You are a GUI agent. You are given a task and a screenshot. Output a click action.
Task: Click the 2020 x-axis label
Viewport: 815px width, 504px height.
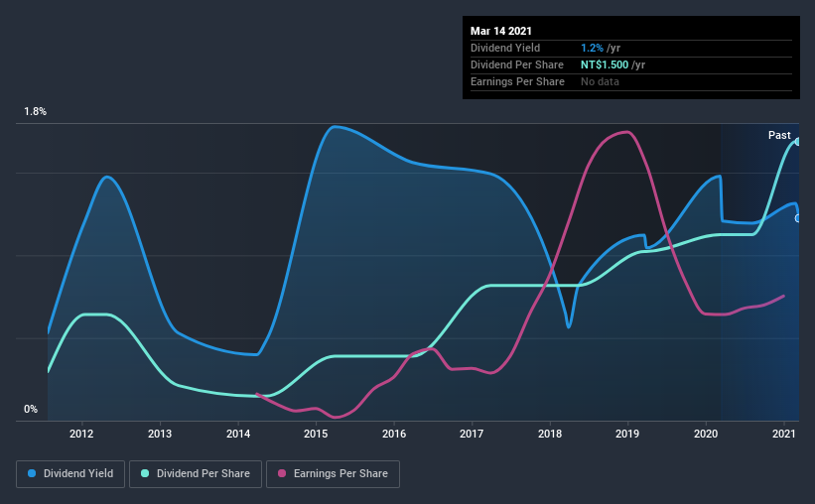coord(706,434)
